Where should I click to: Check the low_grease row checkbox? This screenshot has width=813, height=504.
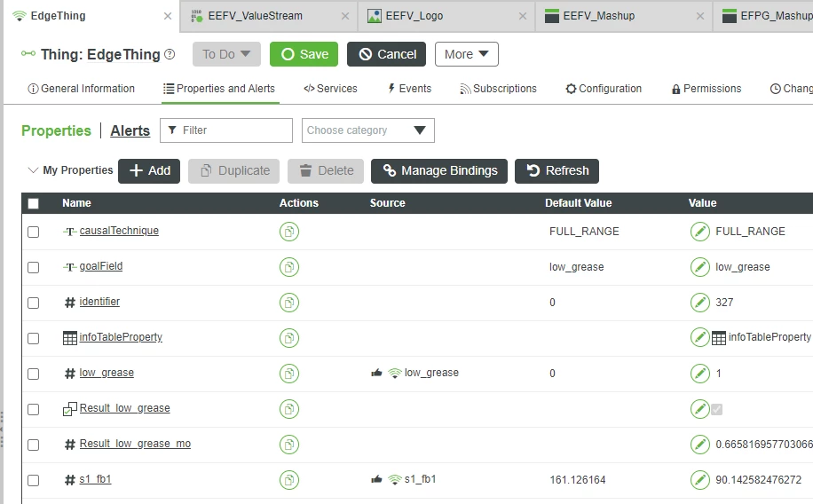[x=33, y=374]
